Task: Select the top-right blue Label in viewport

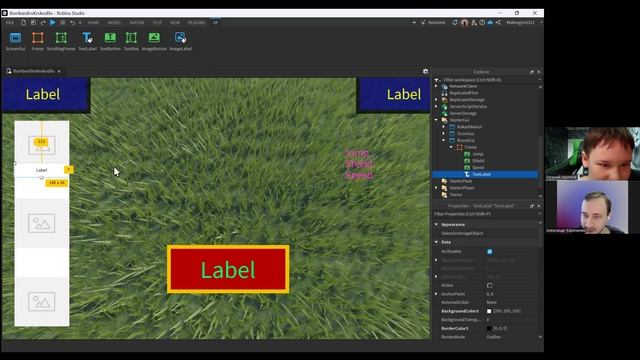Action: pyautogui.click(x=393, y=95)
